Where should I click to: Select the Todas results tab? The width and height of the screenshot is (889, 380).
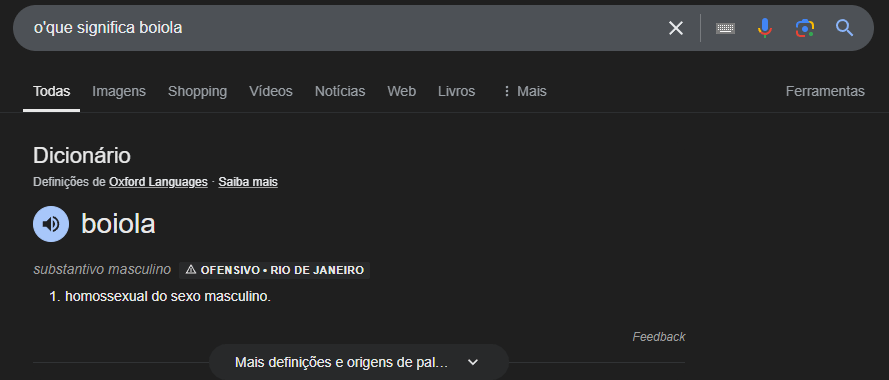point(52,91)
